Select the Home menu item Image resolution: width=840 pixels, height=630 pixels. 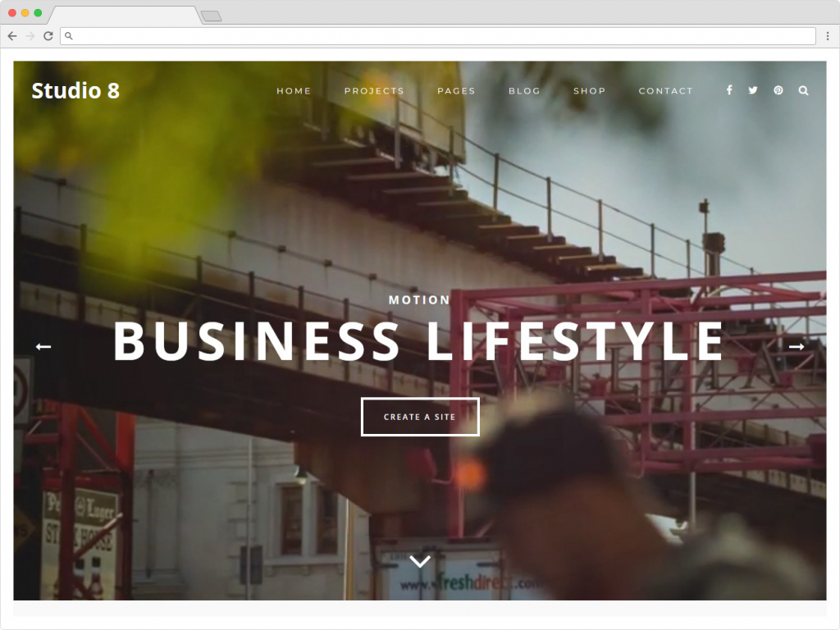coord(294,91)
